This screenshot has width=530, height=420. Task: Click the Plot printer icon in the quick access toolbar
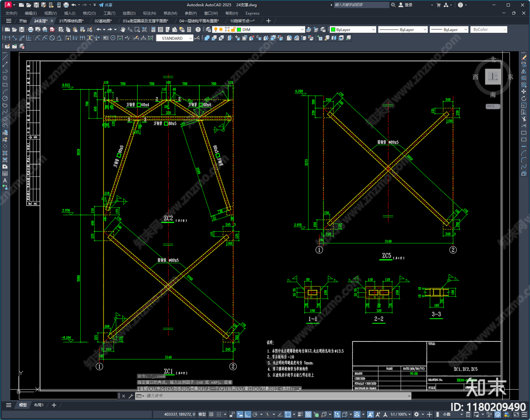coord(66,5)
